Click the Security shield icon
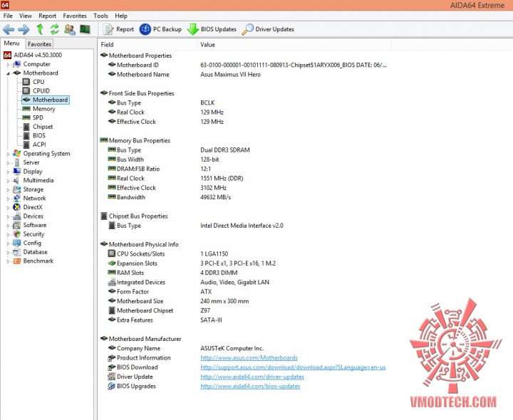Viewport: 513px width, 420px height. point(16,234)
